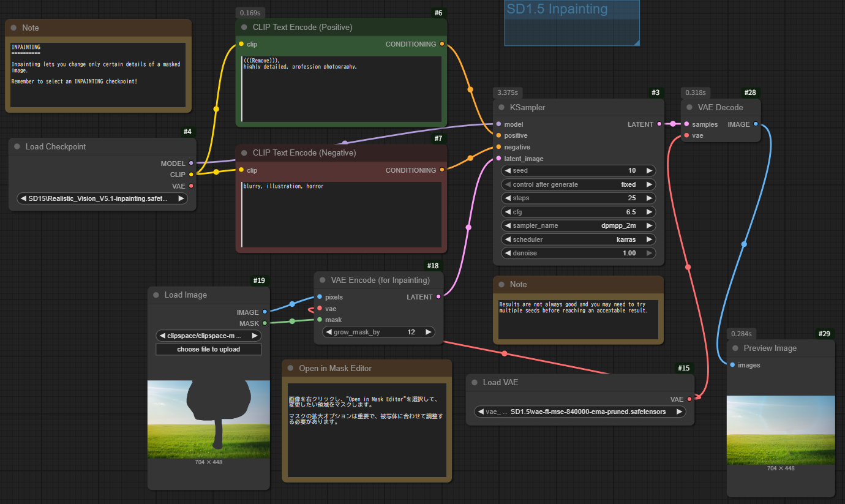Click the mask input port on VAE Encode

pyautogui.click(x=319, y=320)
